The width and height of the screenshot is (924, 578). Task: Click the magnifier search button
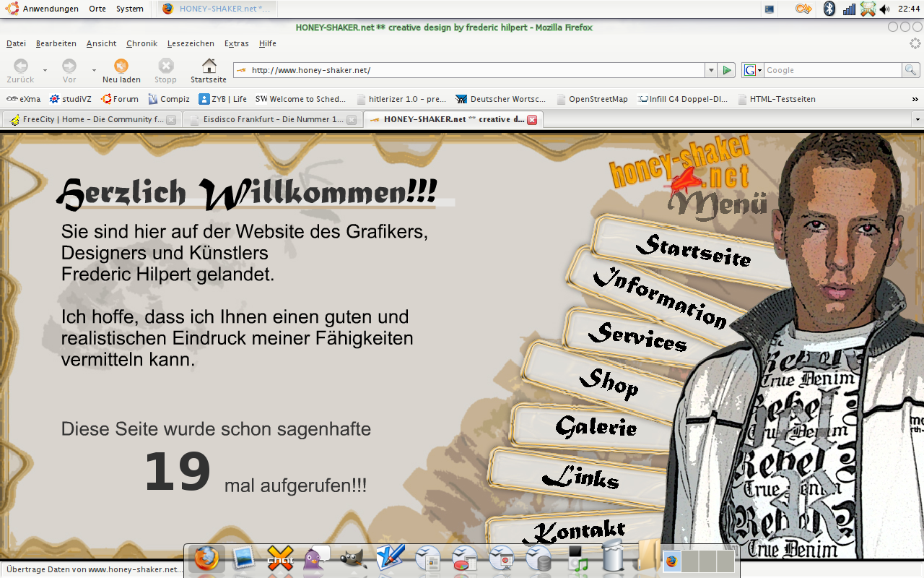click(911, 70)
